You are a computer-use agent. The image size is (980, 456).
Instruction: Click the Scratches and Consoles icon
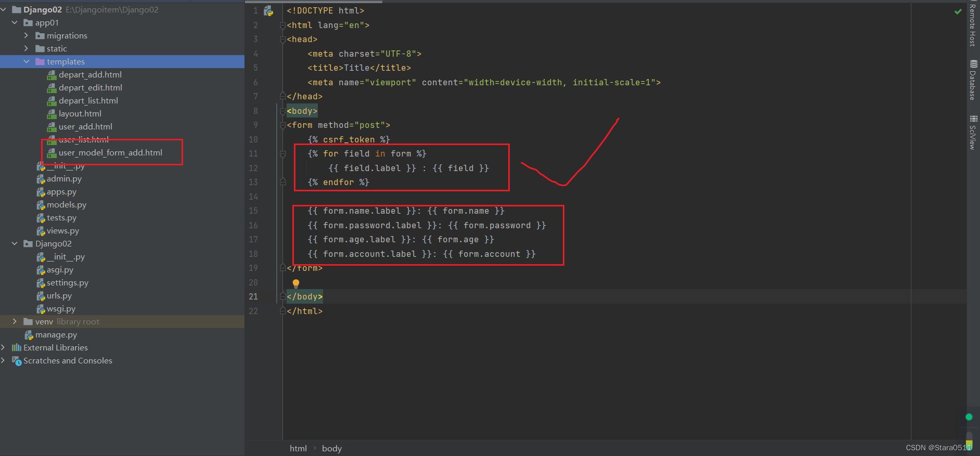point(17,360)
